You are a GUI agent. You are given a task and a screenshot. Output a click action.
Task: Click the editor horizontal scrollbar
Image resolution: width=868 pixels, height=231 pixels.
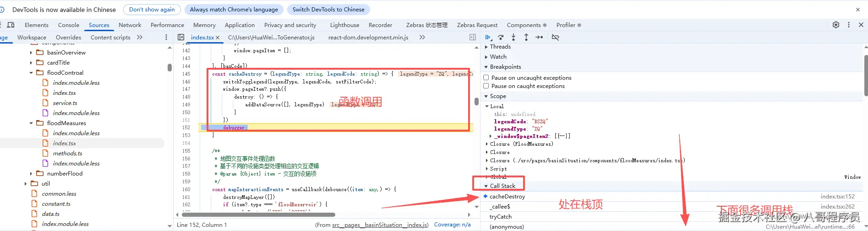(x=258, y=214)
